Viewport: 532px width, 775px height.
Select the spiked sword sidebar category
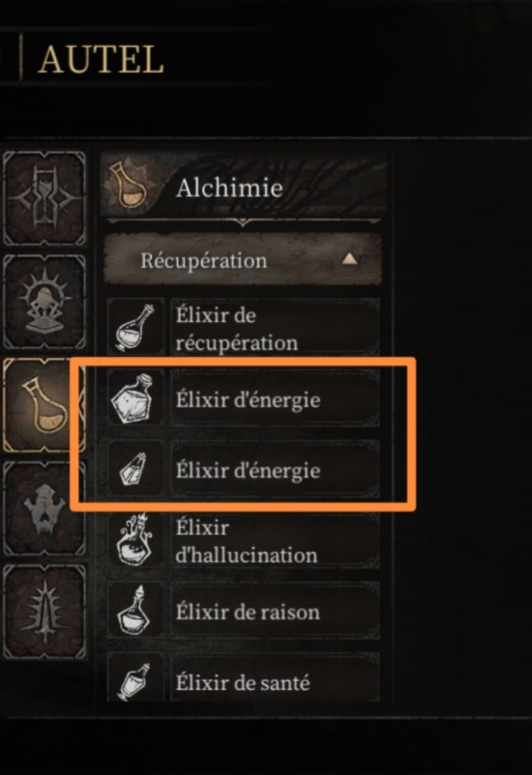click(44, 612)
